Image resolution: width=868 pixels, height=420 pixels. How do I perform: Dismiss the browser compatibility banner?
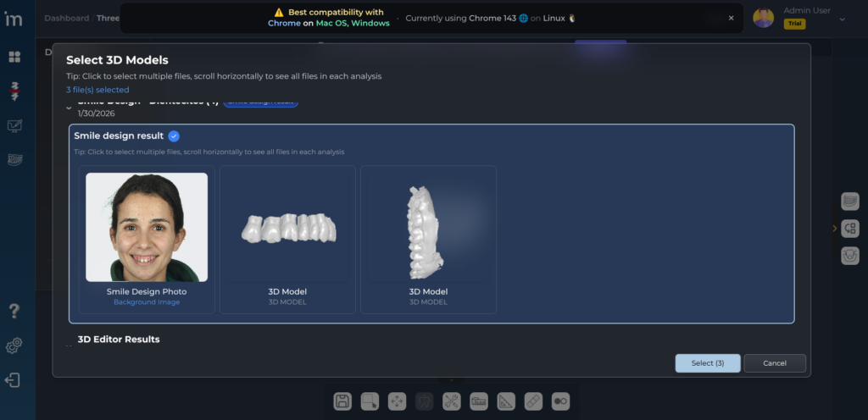click(731, 18)
